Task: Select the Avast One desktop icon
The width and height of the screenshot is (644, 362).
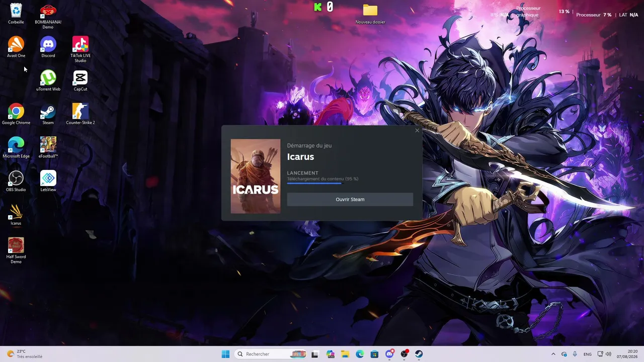Action: coord(16,47)
